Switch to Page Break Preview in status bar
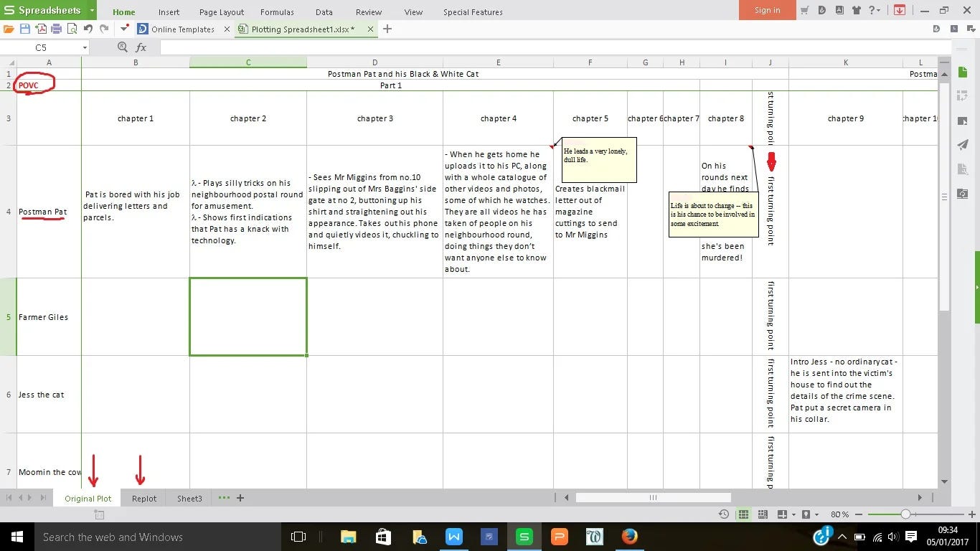980x551 pixels. (x=762, y=514)
